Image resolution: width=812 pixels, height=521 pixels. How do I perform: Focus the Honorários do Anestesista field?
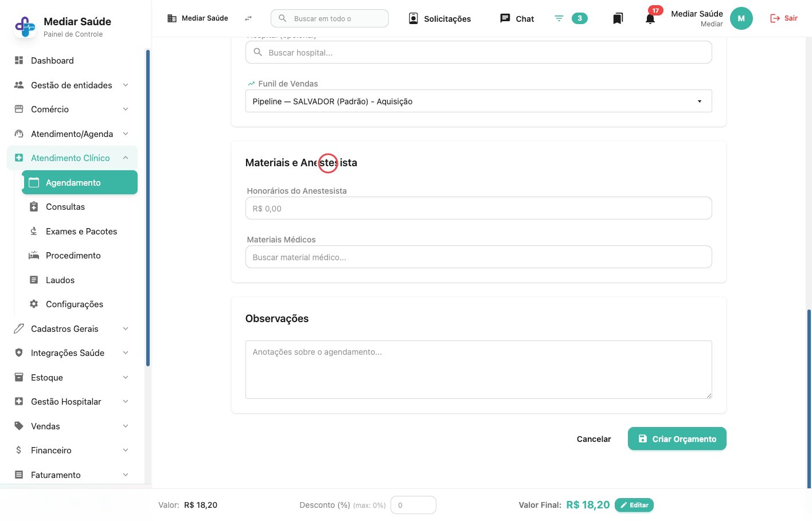tap(478, 208)
